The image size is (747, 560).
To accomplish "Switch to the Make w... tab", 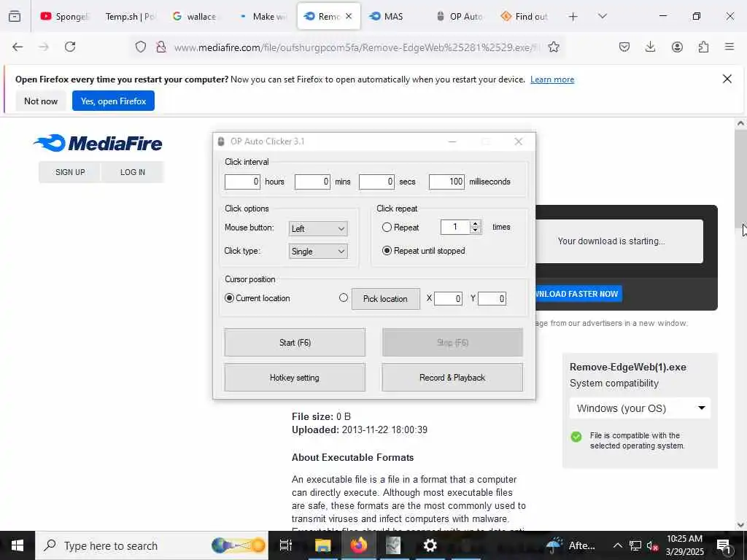I will click(x=263, y=17).
